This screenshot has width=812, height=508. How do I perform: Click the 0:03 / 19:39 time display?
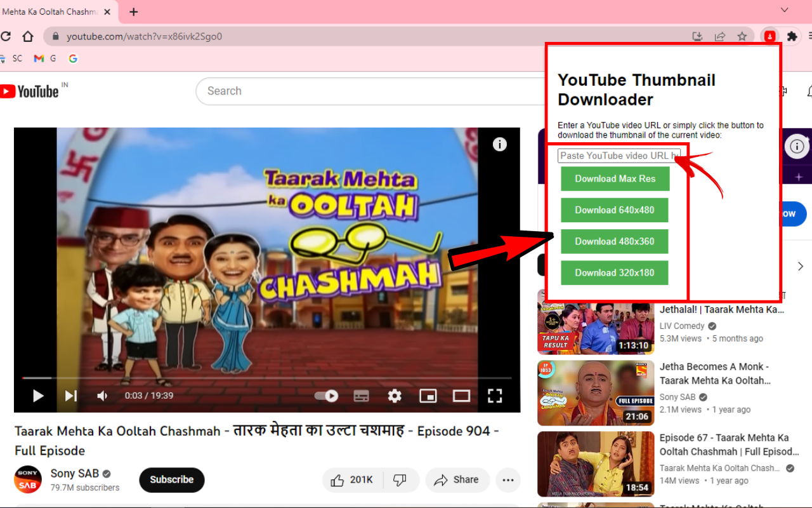[149, 396]
